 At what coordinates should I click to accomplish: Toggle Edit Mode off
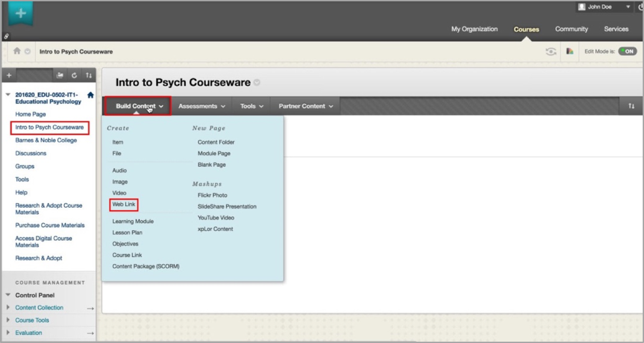pyautogui.click(x=627, y=51)
